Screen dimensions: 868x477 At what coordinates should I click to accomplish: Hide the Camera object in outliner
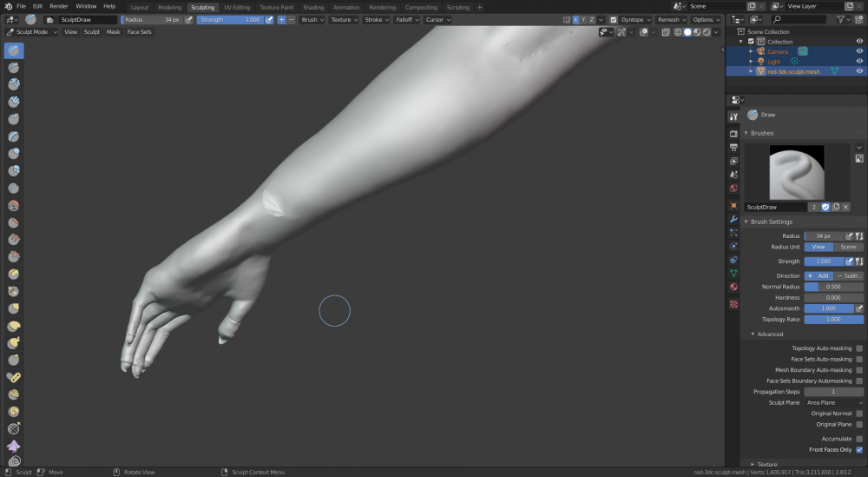pyautogui.click(x=859, y=51)
